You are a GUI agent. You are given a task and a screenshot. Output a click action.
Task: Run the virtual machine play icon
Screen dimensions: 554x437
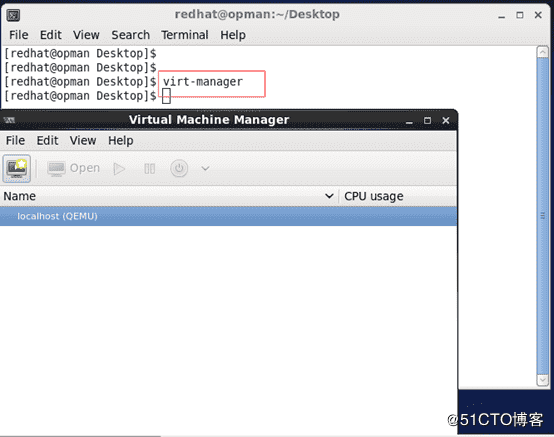pyautogui.click(x=119, y=169)
